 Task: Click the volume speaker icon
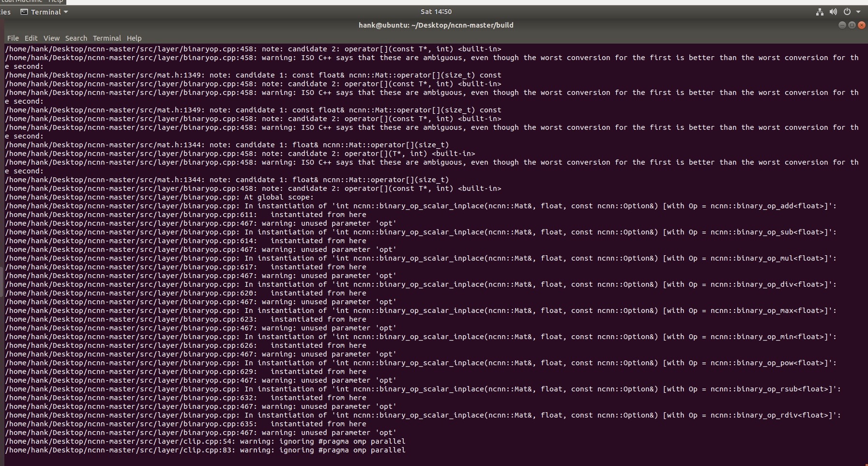pos(833,12)
